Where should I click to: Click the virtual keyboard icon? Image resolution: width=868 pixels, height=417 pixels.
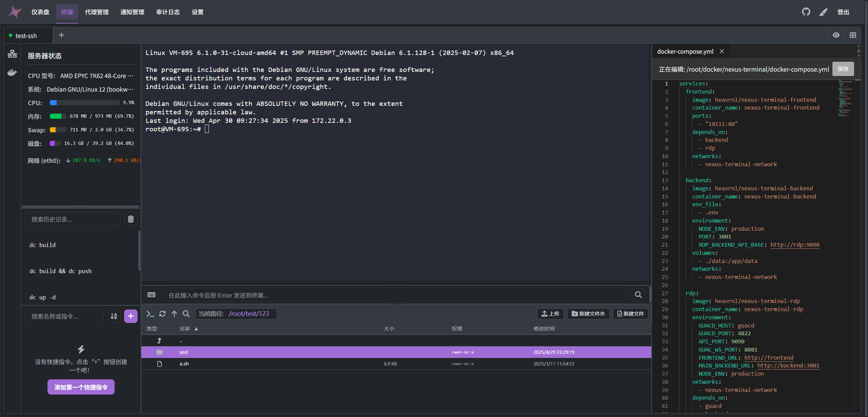[152, 295]
